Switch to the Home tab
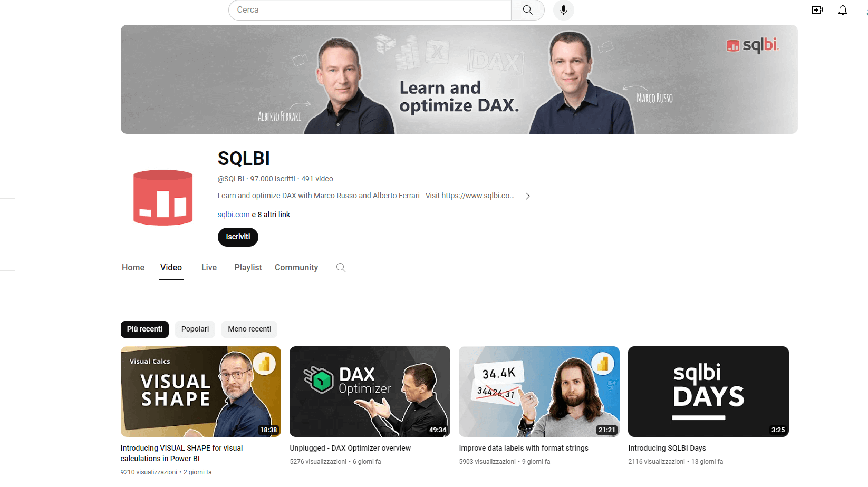Screen dimensions: 868x487 [x=133, y=268]
